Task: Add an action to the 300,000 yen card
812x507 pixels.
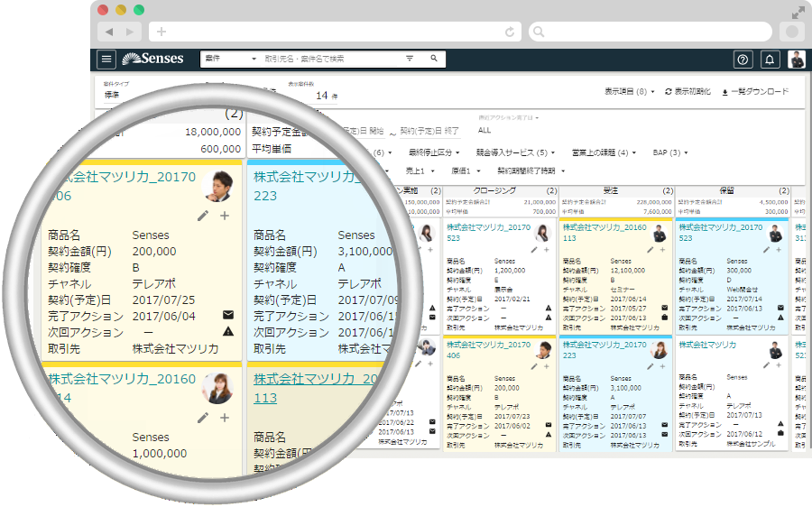Action: pyautogui.click(x=779, y=250)
